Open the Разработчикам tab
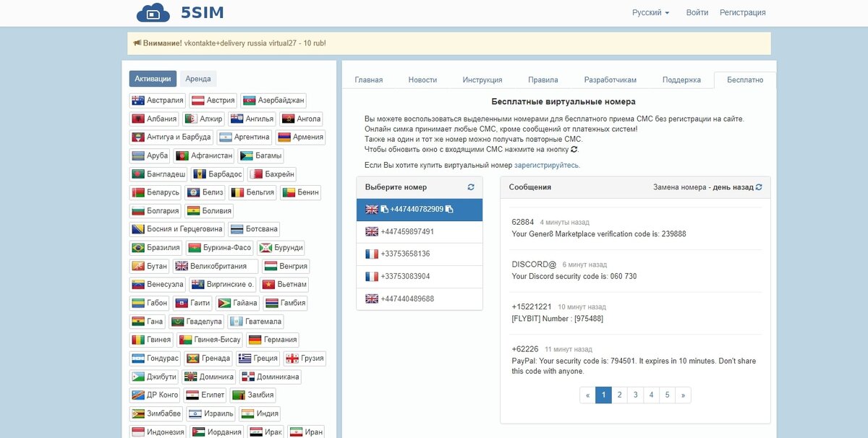 point(610,80)
